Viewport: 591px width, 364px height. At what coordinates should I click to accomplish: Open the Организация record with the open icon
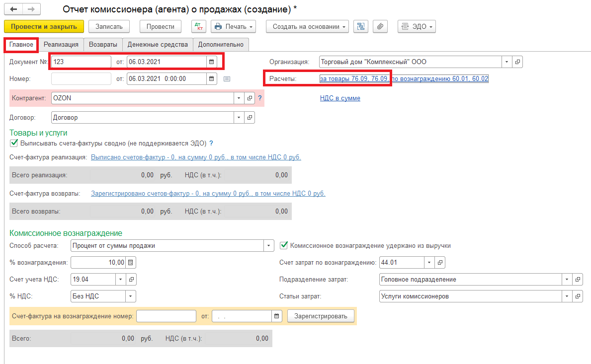[517, 62]
